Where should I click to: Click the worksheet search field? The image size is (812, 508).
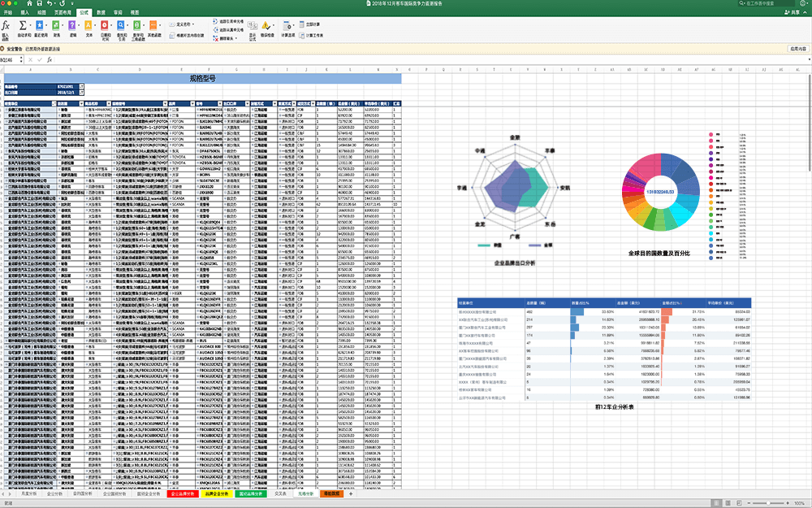pyautogui.click(x=767, y=4)
